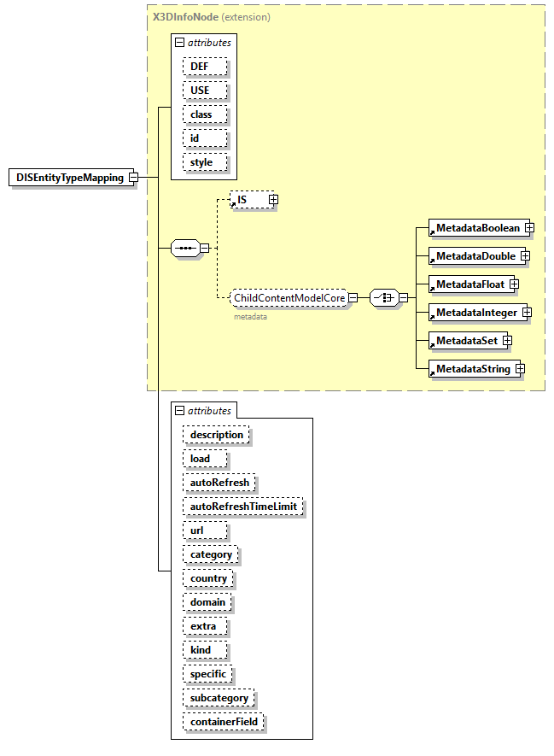Image resolution: width=554 pixels, height=756 pixels.
Task: Expand the MetadataString element
Action: tap(519, 369)
